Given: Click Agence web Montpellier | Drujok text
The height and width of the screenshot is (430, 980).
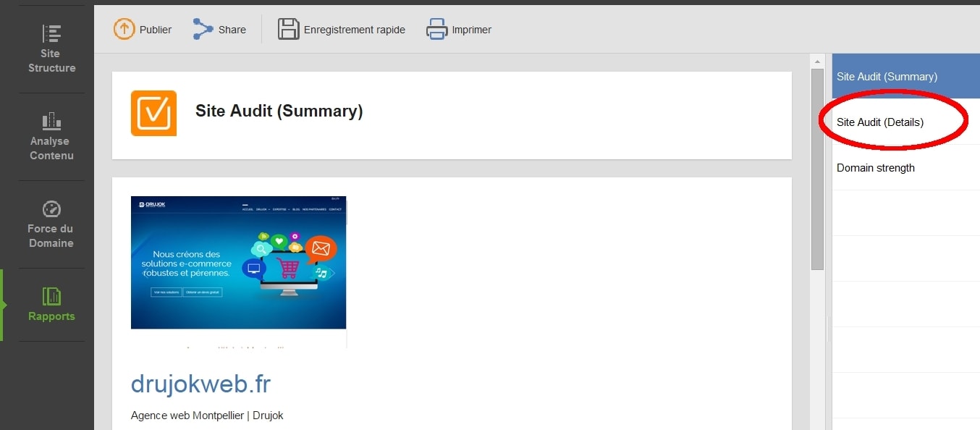Looking at the screenshot, I should click(x=207, y=416).
